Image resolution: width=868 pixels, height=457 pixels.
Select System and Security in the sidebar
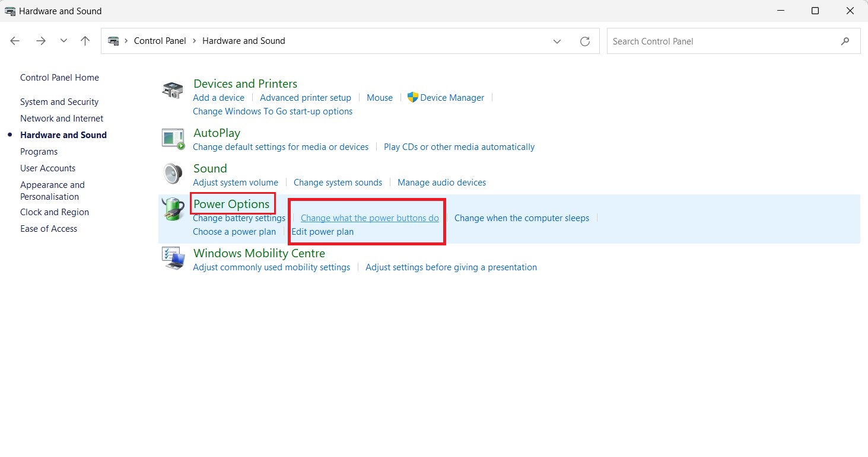[x=59, y=101]
